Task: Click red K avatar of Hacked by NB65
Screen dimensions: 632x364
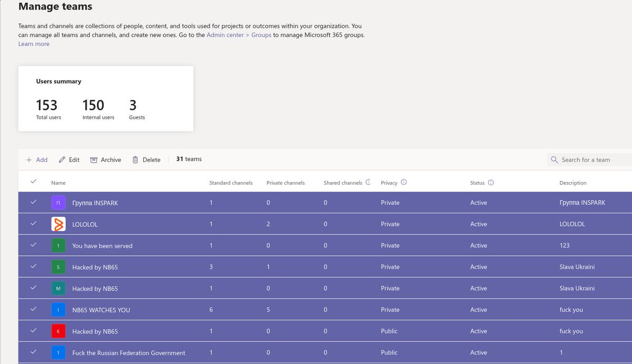Action: click(58, 331)
